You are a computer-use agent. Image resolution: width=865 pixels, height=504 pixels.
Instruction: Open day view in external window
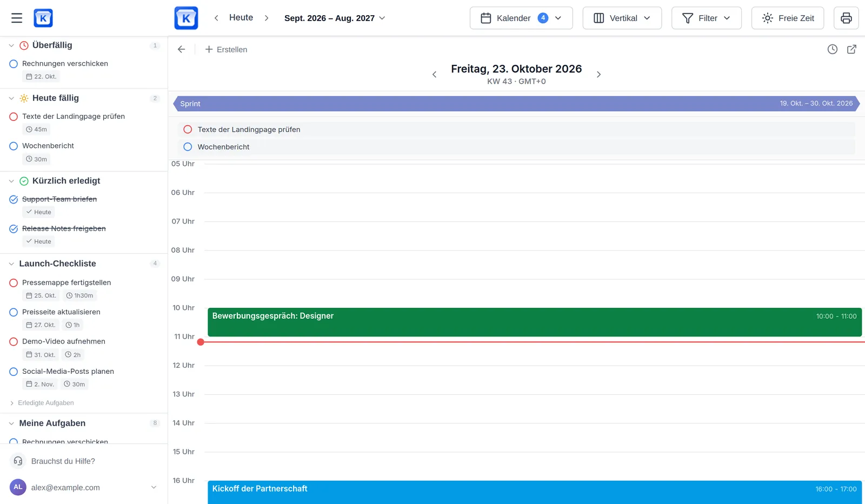851,49
